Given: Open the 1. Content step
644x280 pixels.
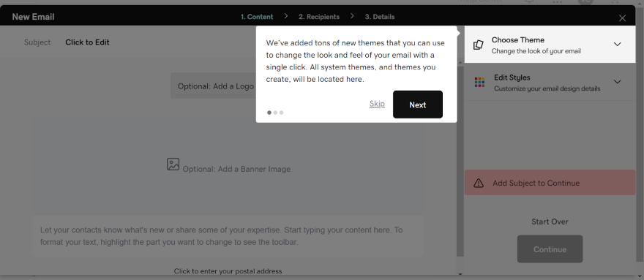Looking at the screenshot, I should [x=257, y=17].
